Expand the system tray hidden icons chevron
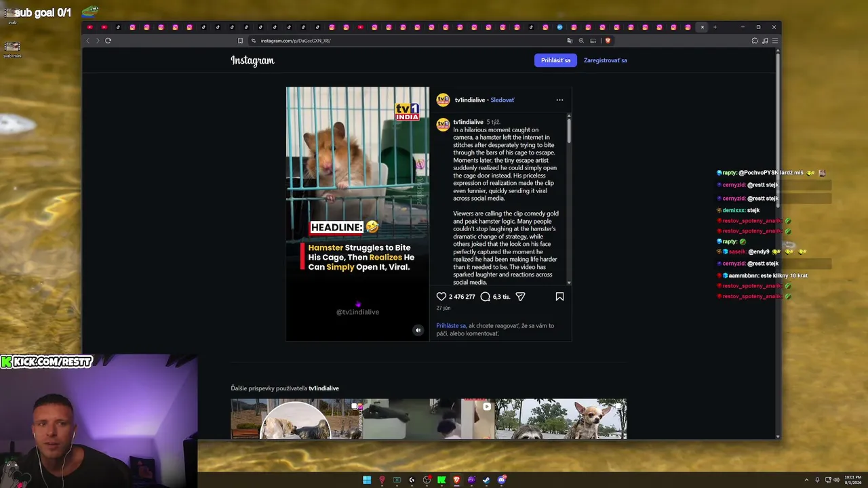This screenshot has width=868, height=488. pos(806,480)
